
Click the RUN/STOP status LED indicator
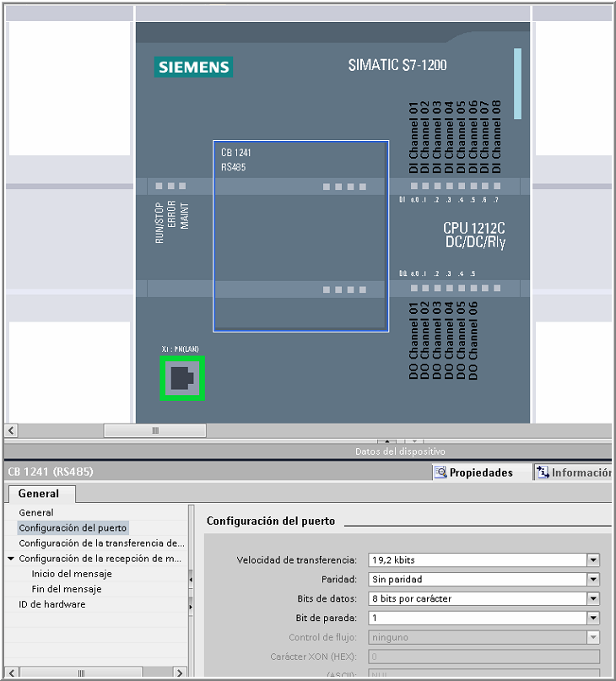[159, 185]
